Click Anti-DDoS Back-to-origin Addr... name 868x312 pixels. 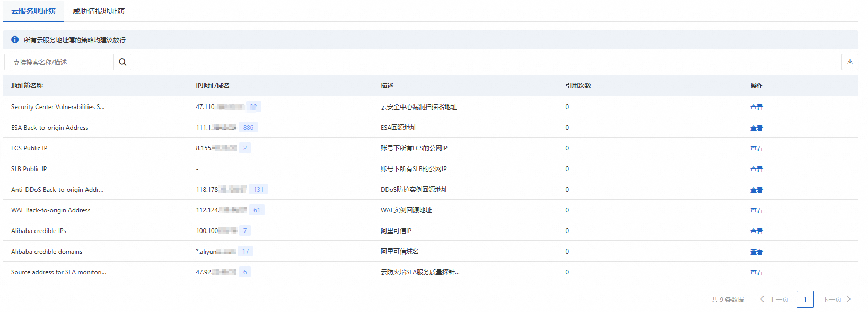click(57, 189)
